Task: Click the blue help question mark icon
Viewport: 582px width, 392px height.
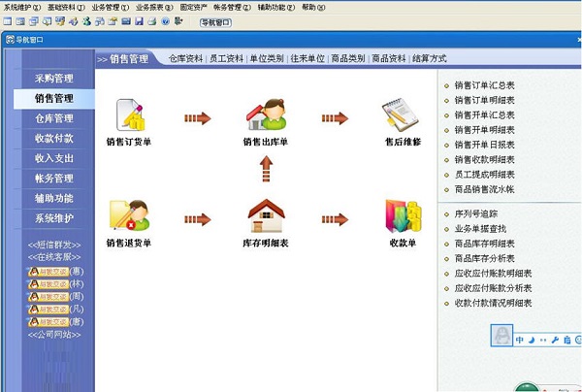Action: click(165, 20)
